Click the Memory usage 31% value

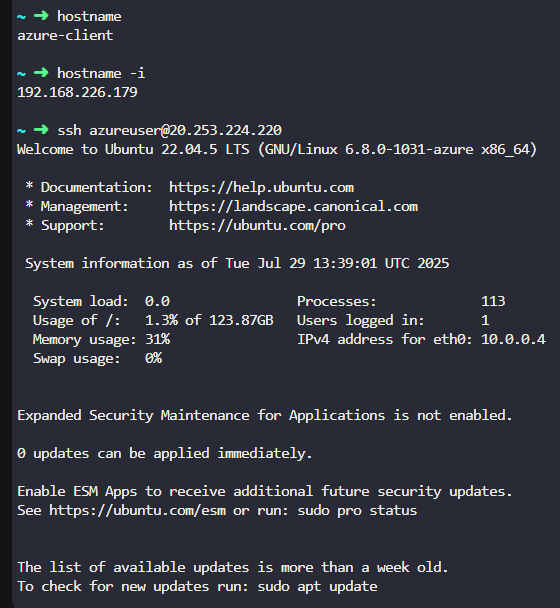click(x=157, y=339)
